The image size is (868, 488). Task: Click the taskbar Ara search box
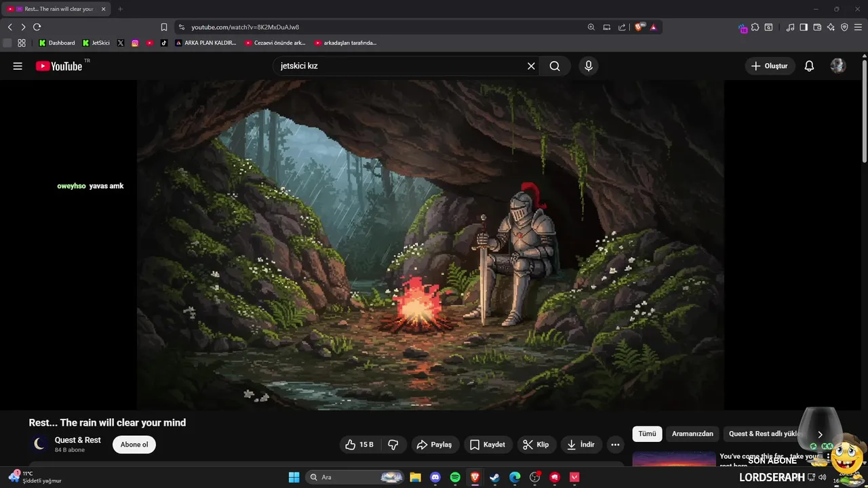point(355,477)
